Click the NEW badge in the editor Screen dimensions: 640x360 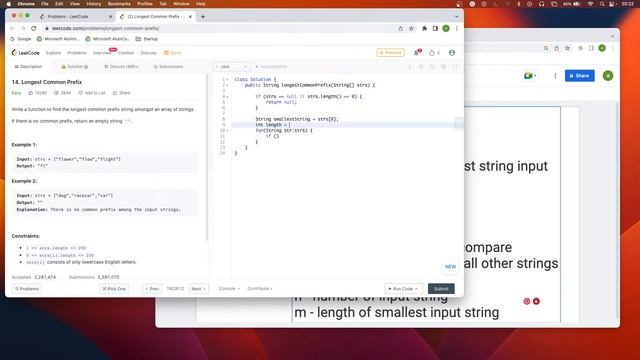[450, 267]
